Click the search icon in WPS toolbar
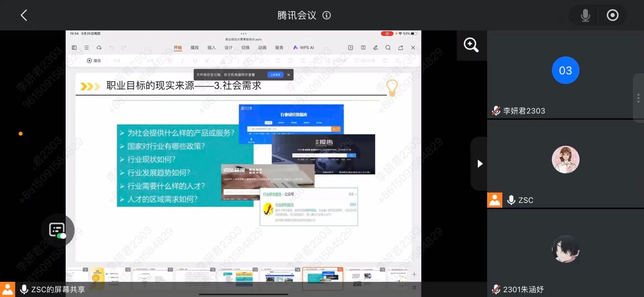 [x=388, y=47]
